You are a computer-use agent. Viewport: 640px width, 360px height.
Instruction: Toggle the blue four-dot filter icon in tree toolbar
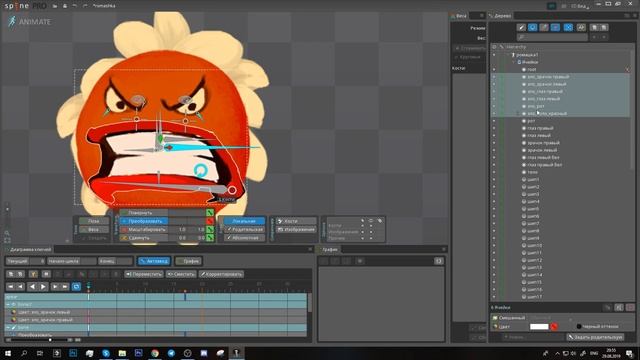(568, 27)
